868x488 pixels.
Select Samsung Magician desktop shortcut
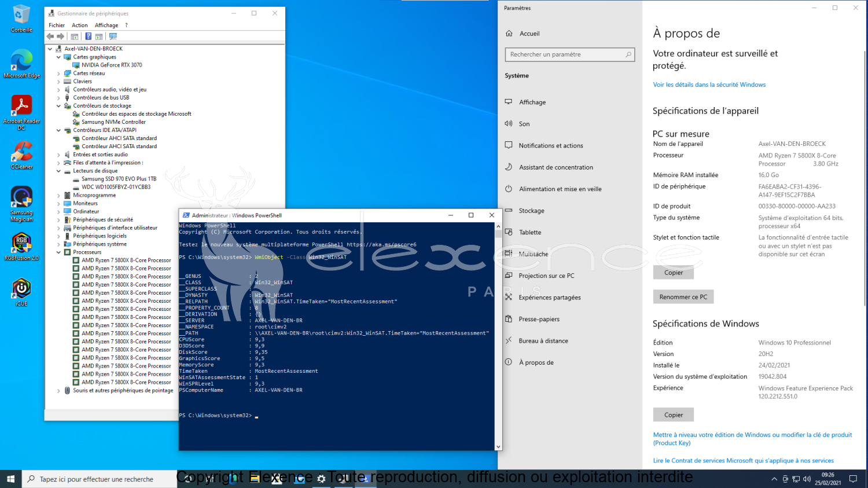pos(21,204)
